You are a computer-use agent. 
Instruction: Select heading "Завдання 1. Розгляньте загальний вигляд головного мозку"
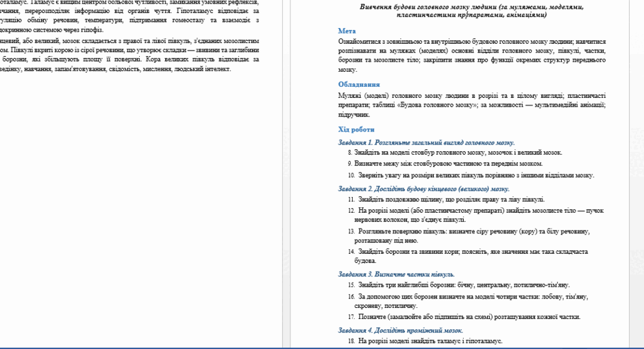pyautogui.click(x=426, y=142)
